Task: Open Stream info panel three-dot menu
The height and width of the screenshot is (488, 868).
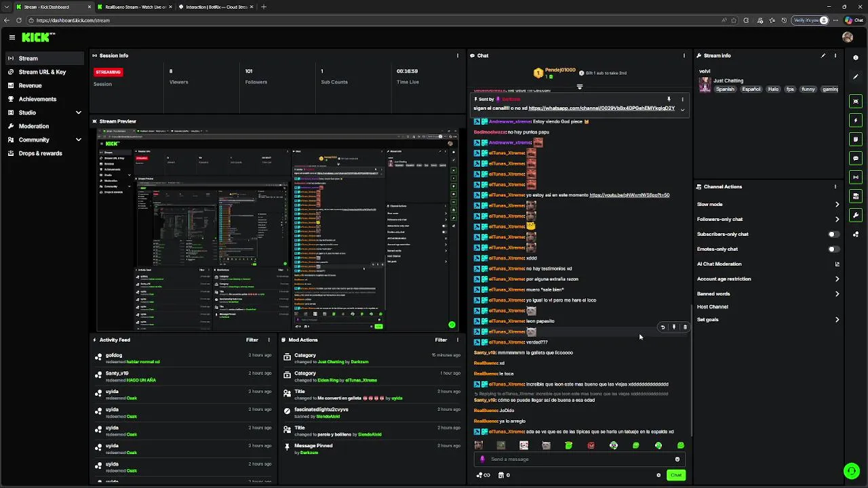Action: click(835, 56)
